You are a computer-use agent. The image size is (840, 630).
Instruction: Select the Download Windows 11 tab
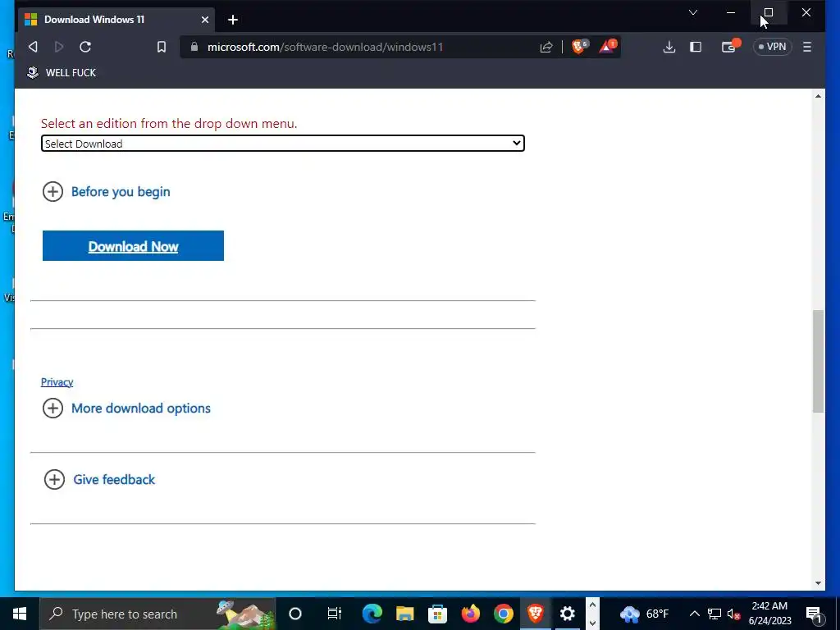(x=116, y=20)
